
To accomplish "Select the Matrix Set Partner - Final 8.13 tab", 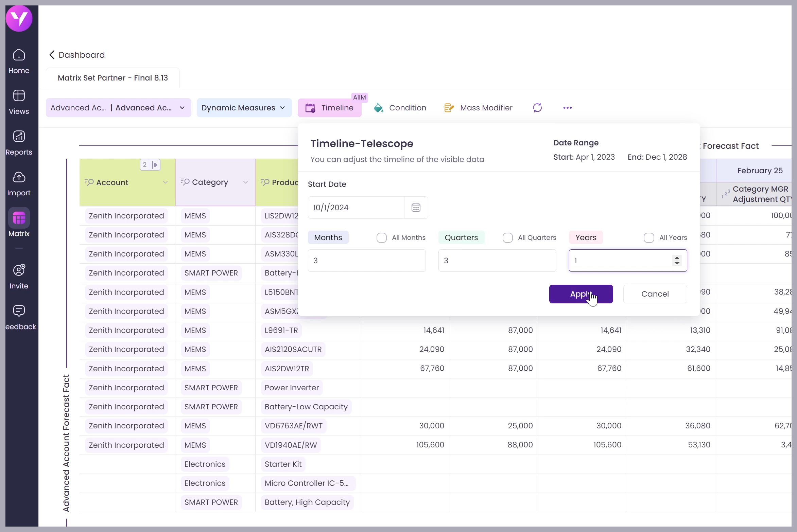I will [x=113, y=78].
